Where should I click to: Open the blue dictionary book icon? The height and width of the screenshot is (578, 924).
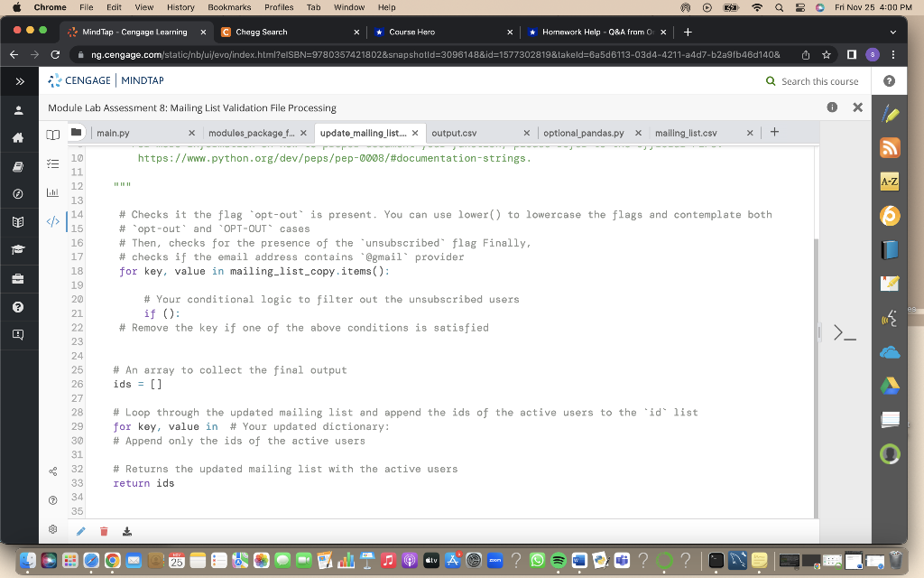tap(888, 248)
